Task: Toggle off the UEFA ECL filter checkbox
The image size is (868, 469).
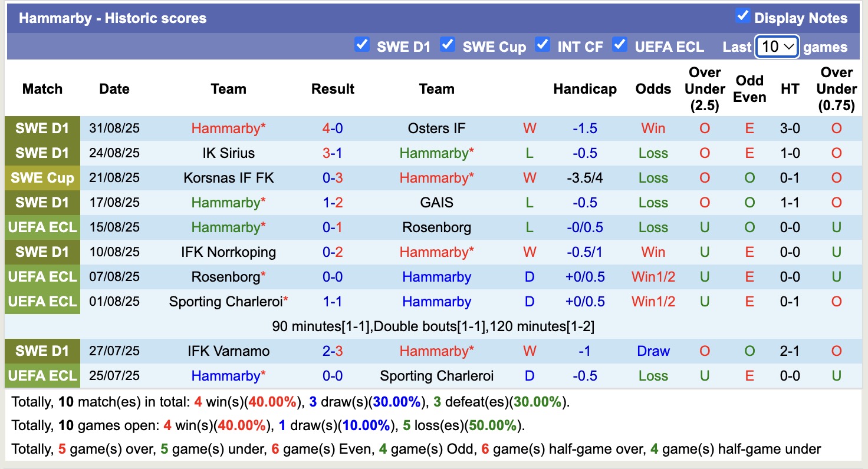Action: pos(620,44)
